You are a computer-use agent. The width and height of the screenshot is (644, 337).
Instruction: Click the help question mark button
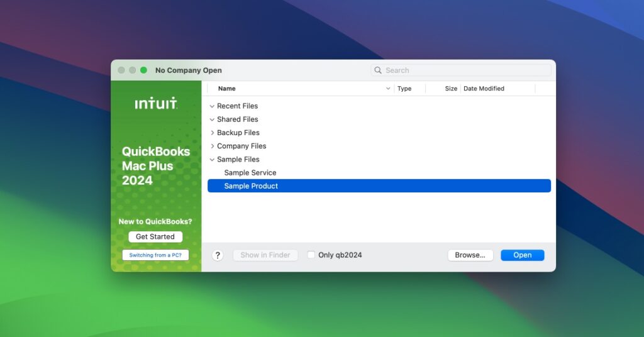click(218, 255)
